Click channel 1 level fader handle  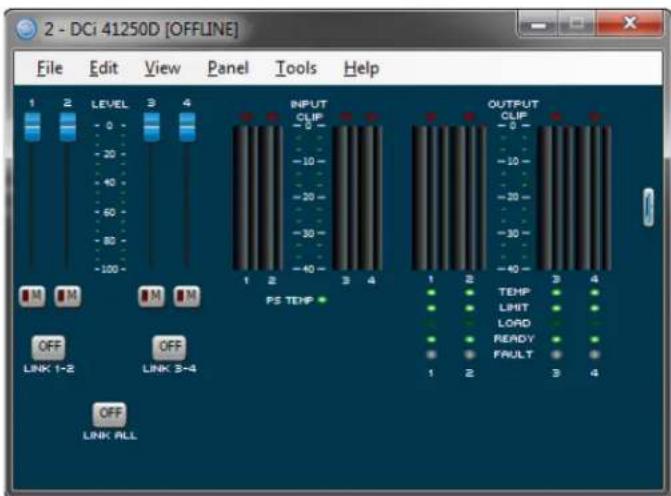click(33, 127)
